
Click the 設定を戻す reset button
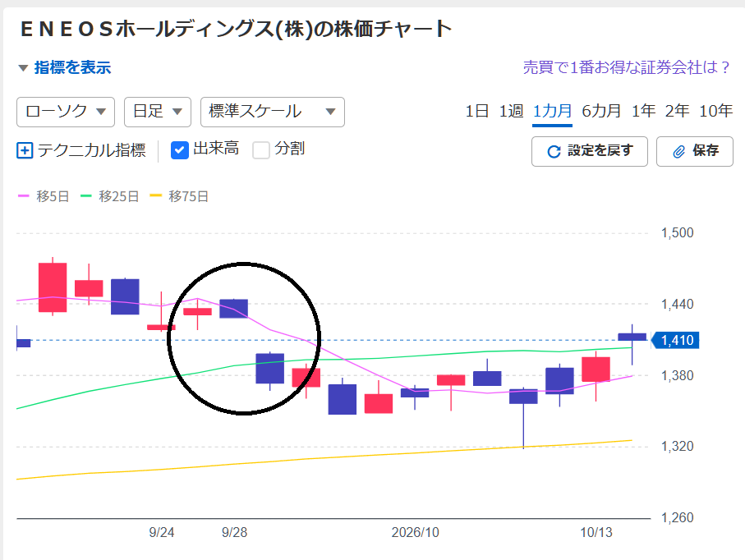590,152
